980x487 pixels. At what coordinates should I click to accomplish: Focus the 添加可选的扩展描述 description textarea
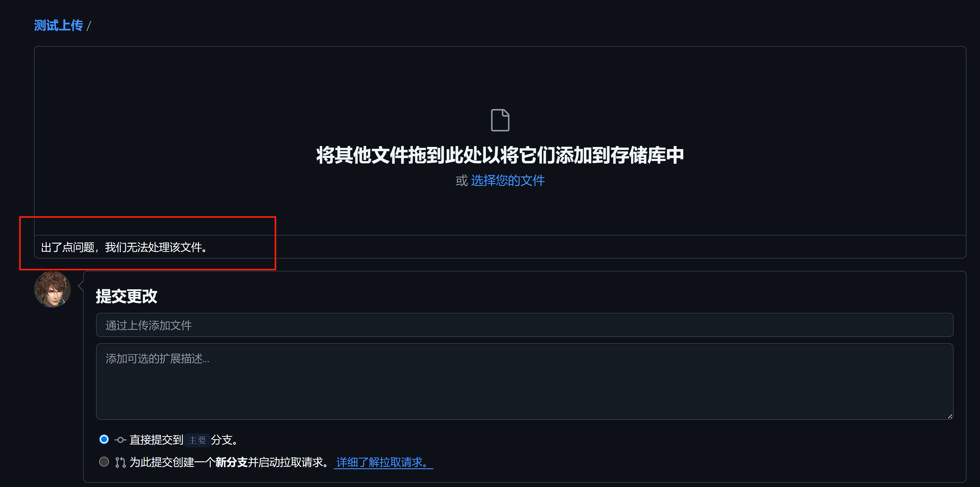coord(524,381)
